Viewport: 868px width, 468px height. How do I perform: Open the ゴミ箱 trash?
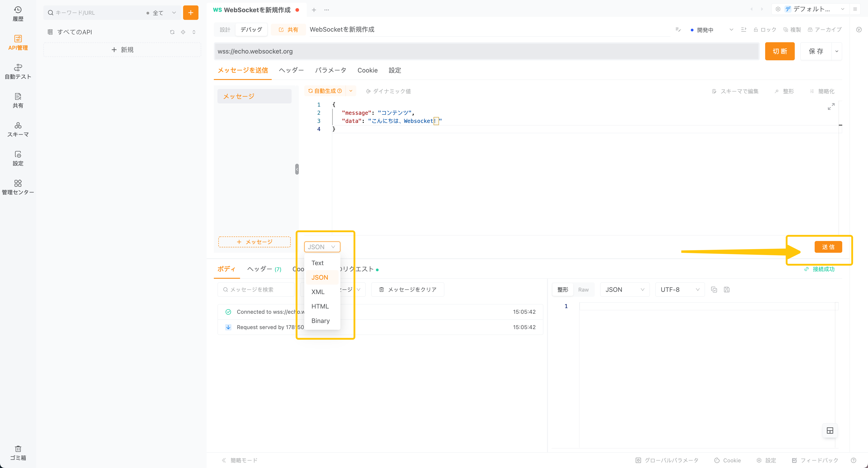click(18, 453)
